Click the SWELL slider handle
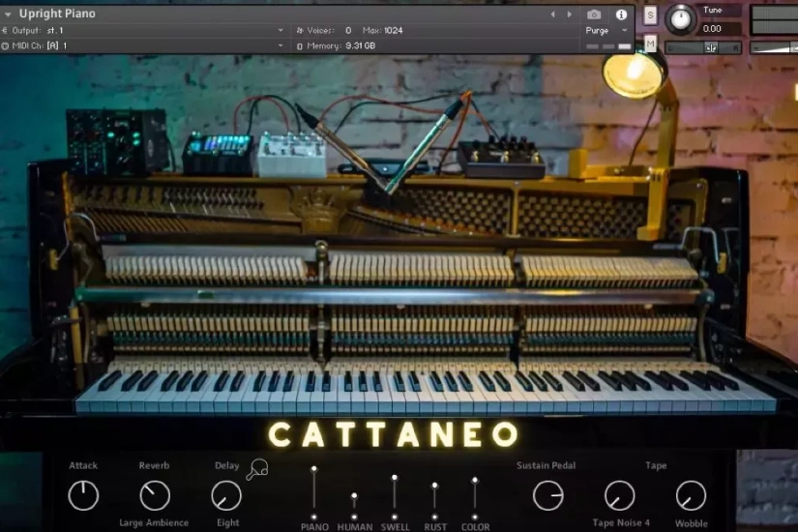This screenshot has width=798, height=532. tap(395, 478)
